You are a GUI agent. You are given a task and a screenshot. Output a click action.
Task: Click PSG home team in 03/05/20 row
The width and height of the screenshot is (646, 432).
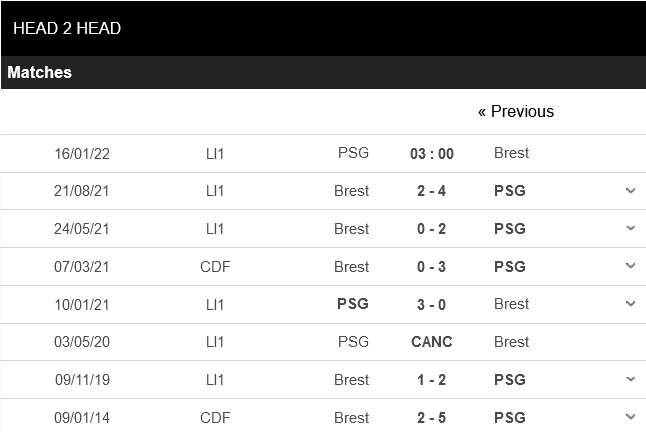point(353,342)
